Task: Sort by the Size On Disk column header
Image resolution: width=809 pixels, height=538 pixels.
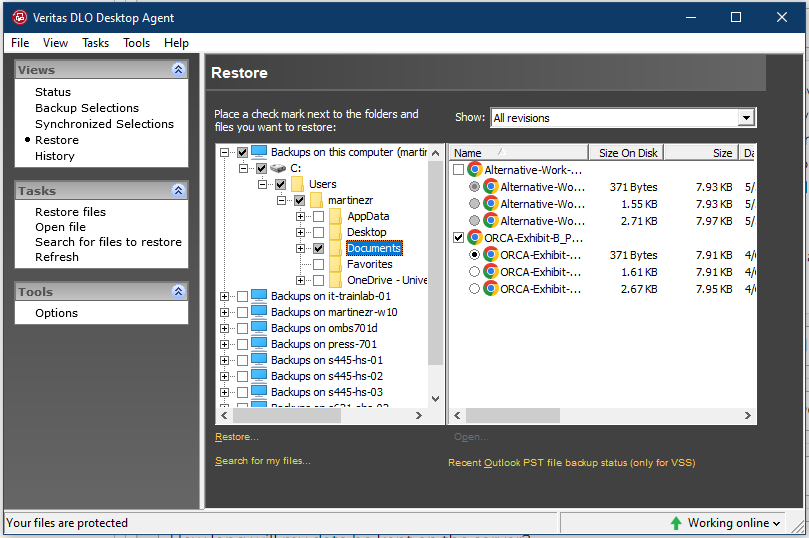Action: 626,153
